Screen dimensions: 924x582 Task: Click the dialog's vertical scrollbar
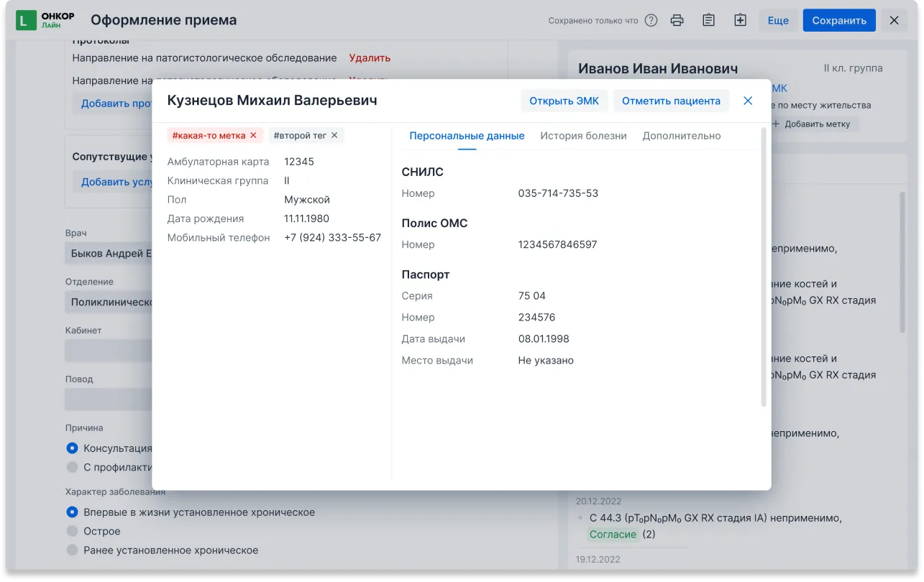pos(763,267)
